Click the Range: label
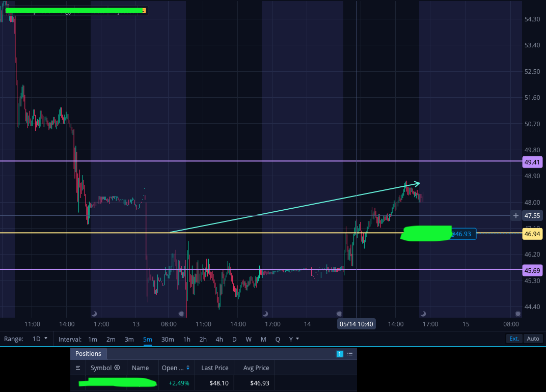Screen dimensions: 546x392 (x=14, y=339)
